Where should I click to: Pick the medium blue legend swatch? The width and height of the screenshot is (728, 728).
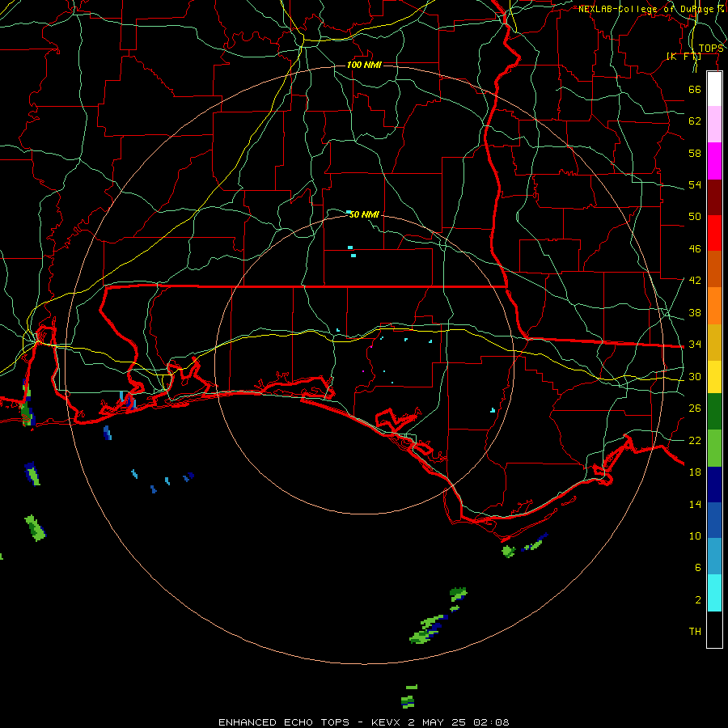click(714, 520)
